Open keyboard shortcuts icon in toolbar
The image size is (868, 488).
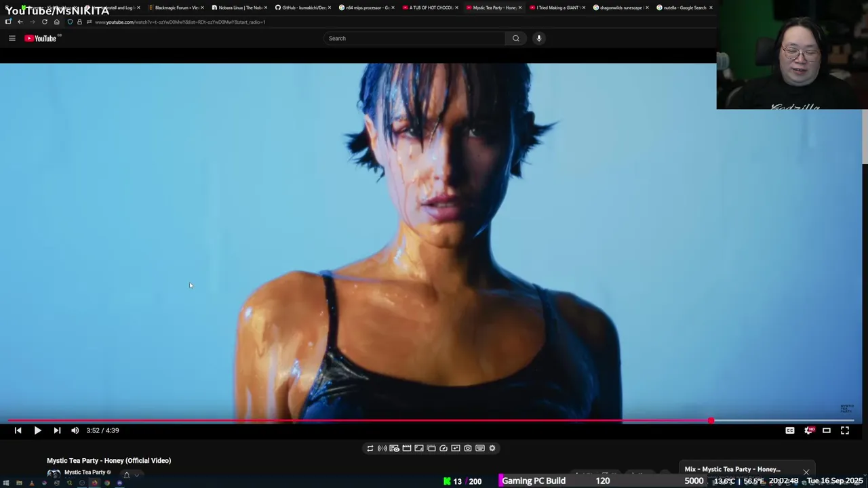[x=480, y=448]
